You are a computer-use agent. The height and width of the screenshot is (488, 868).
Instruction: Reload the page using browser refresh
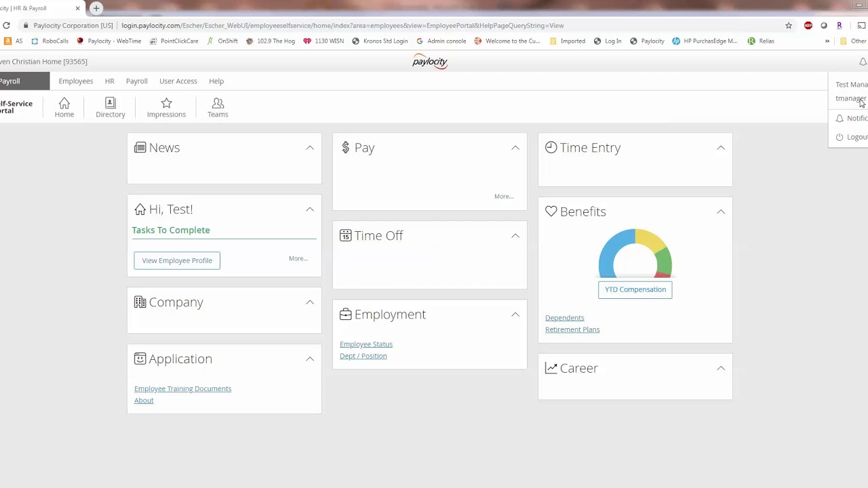click(6, 26)
